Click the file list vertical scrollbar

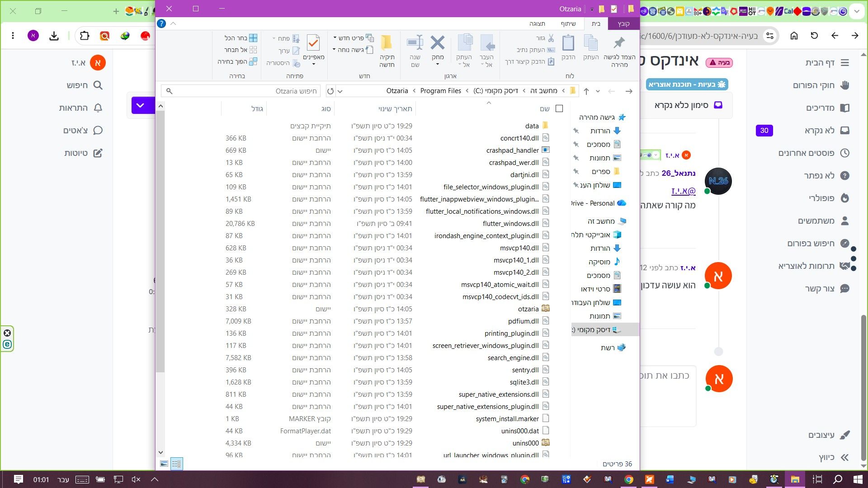[160, 242]
